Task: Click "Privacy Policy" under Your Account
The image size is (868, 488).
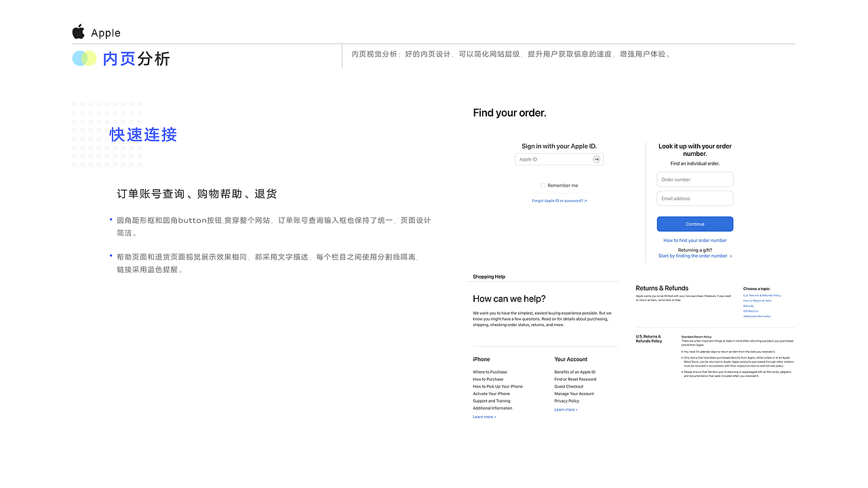Action: click(x=566, y=401)
